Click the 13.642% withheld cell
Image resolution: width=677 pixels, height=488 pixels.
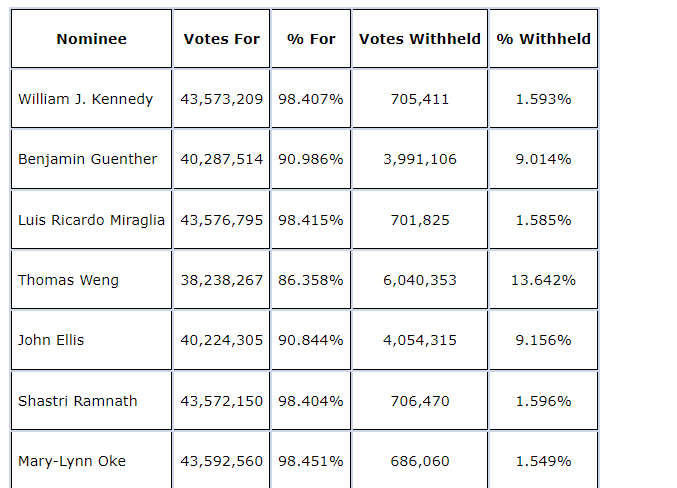tap(543, 280)
